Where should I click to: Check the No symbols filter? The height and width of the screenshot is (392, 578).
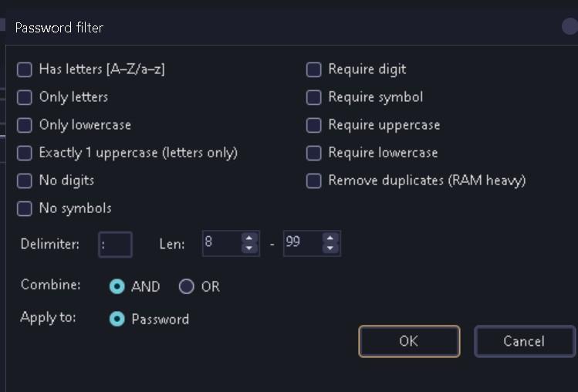coord(25,208)
